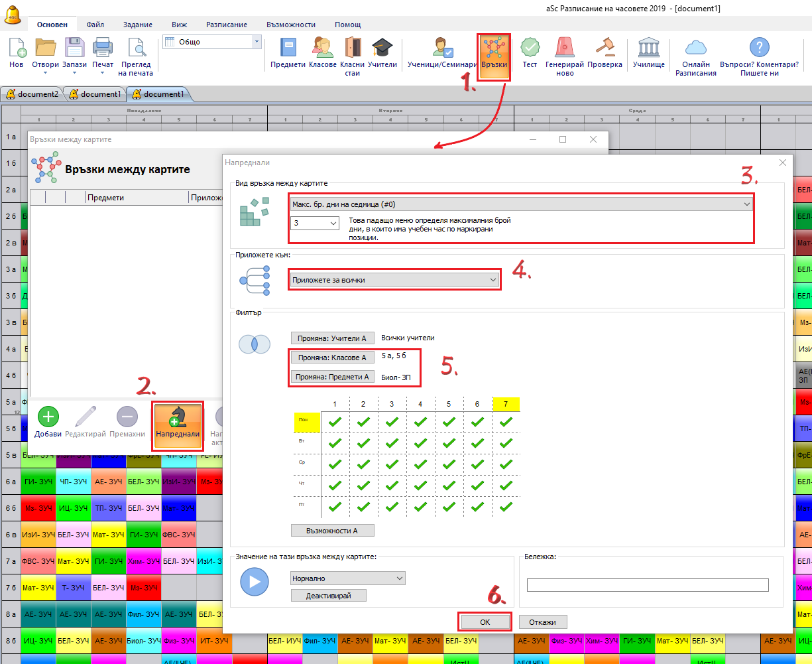The height and width of the screenshot is (664, 812).
Task: Click the Класове (Classes) icon
Action: (323, 48)
